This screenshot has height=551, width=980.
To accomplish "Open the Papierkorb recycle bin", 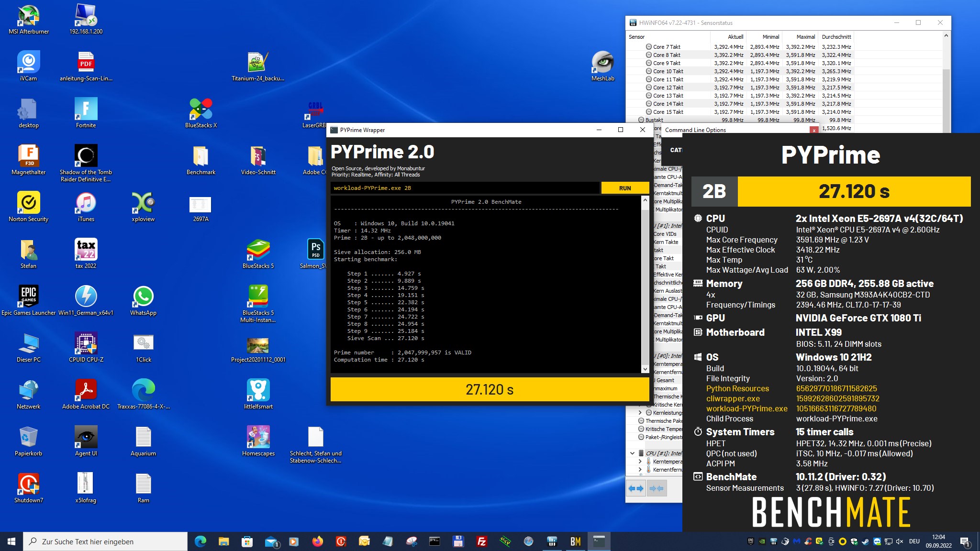I will (x=29, y=441).
